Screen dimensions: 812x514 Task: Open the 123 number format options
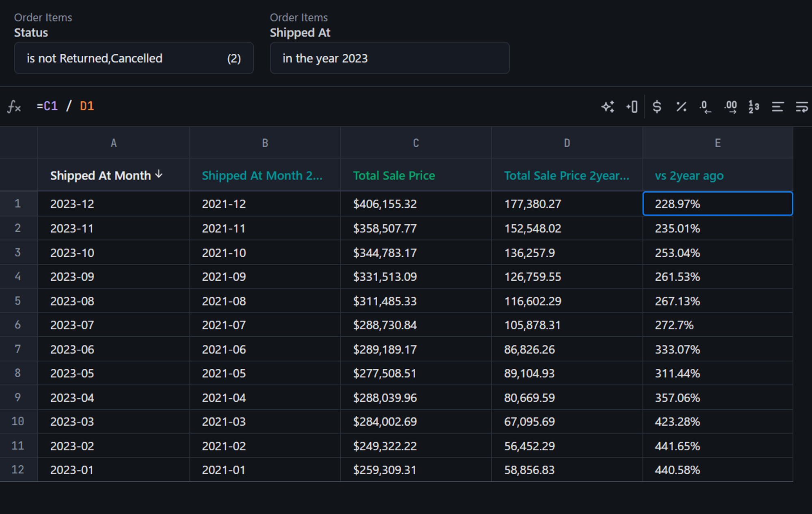(x=754, y=107)
